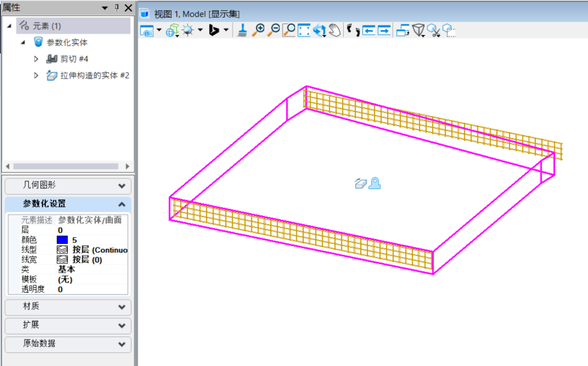Click the Update View brush icon
The height and width of the screenshot is (366, 588).
point(243,30)
